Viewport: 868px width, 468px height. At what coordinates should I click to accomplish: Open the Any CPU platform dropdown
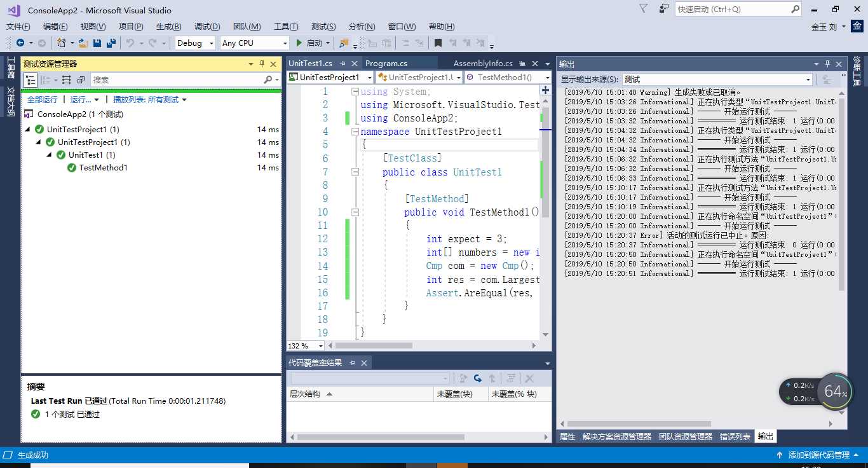pyautogui.click(x=254, y=43)
